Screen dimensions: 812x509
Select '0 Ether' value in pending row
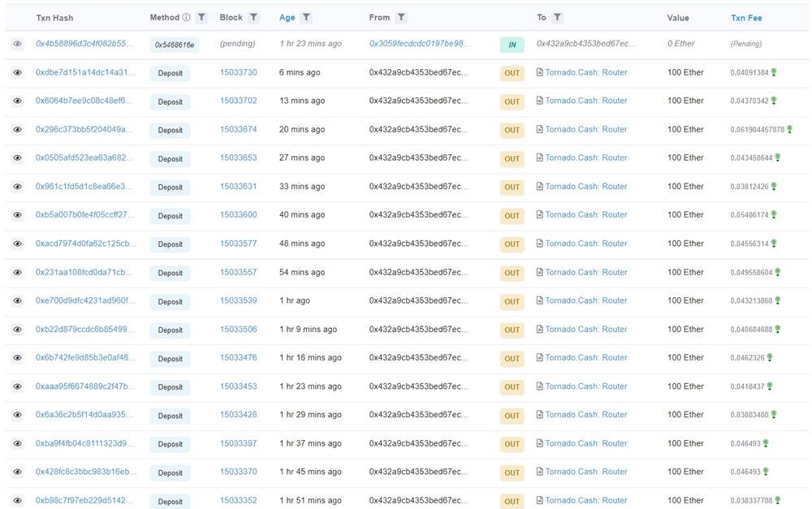(x=681, y=44)
